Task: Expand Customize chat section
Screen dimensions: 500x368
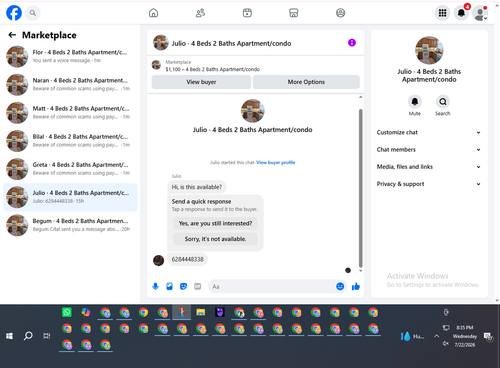Action: pyautogui.click(x=429, y=132)
